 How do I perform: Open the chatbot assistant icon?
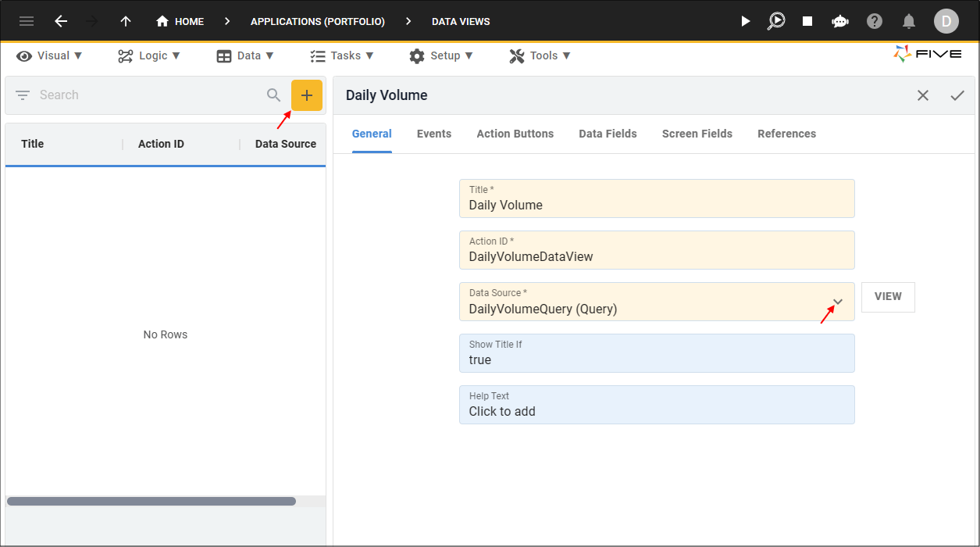pos(840,21)
